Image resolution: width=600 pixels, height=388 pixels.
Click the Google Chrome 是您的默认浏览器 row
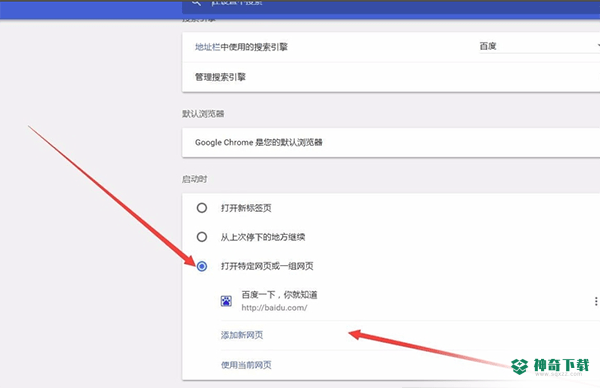tap(391, 142)
